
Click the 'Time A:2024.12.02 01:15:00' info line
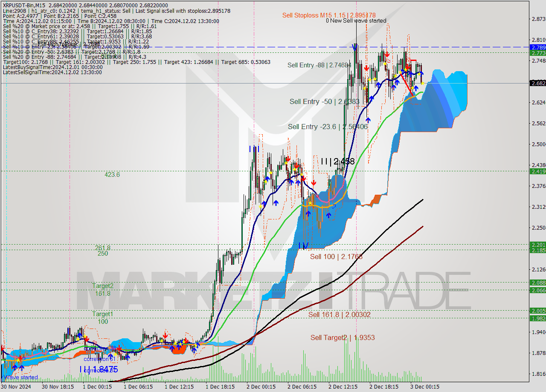[x=111, y=21]
